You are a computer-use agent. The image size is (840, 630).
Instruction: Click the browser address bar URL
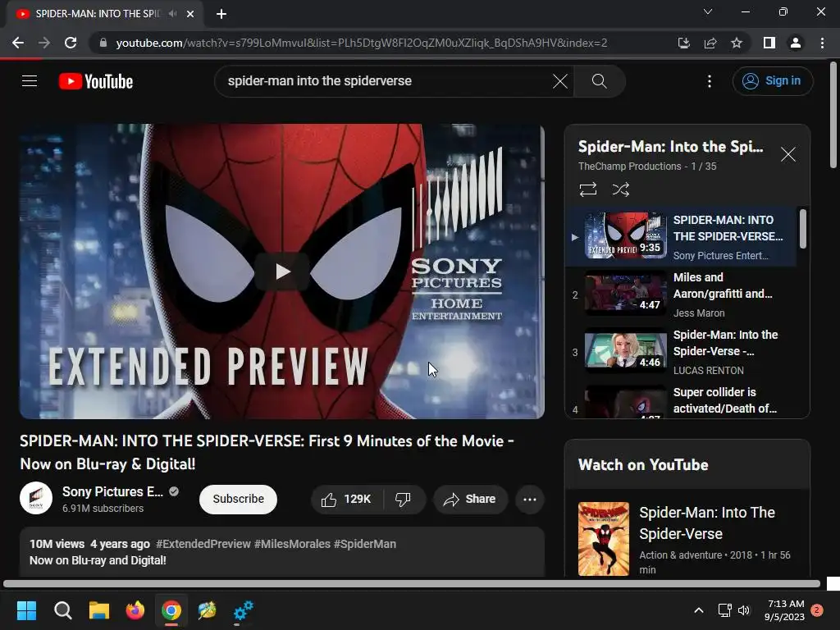coord(362,43)
